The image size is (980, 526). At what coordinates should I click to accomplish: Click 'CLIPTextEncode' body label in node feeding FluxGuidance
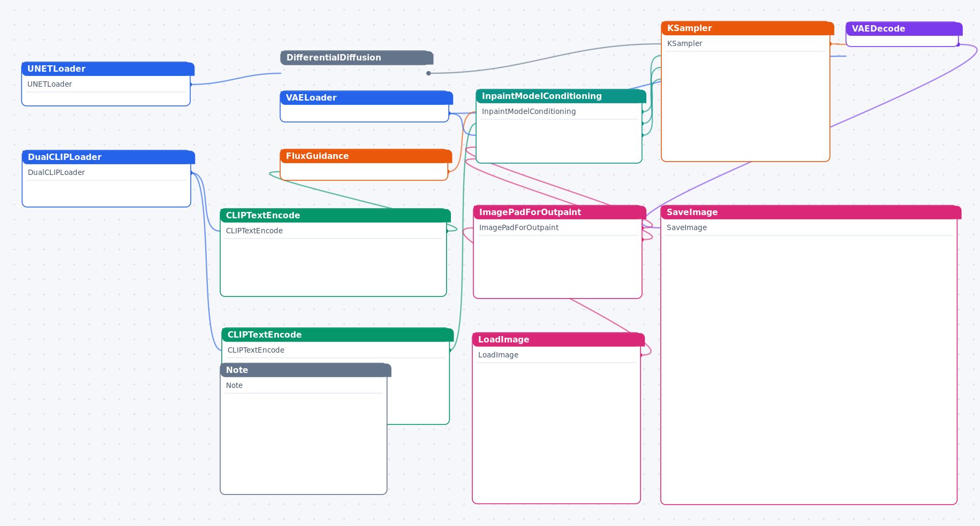(x=254, y=231)
